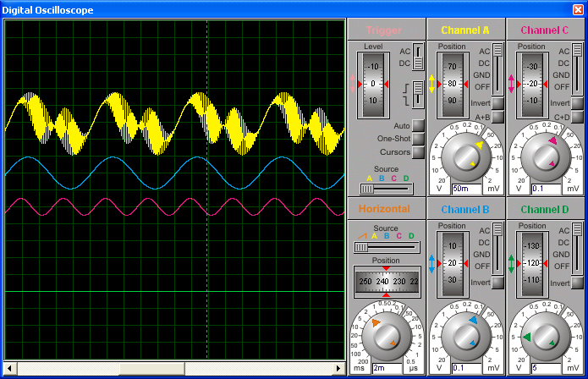Click Channel A 50m value field
This screenshot has height=379, width=588.
pyautogui.click(x=467, y=189)
